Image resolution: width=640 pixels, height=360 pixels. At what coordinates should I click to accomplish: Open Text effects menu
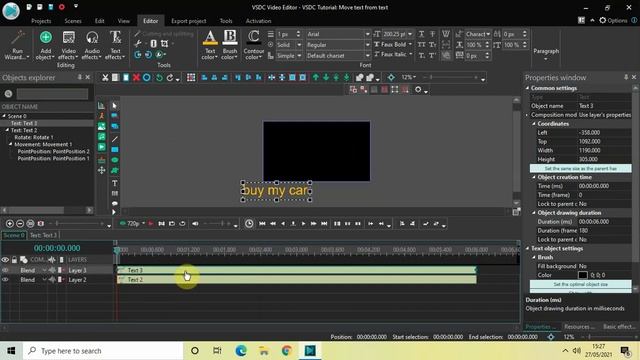pos(115,45)
